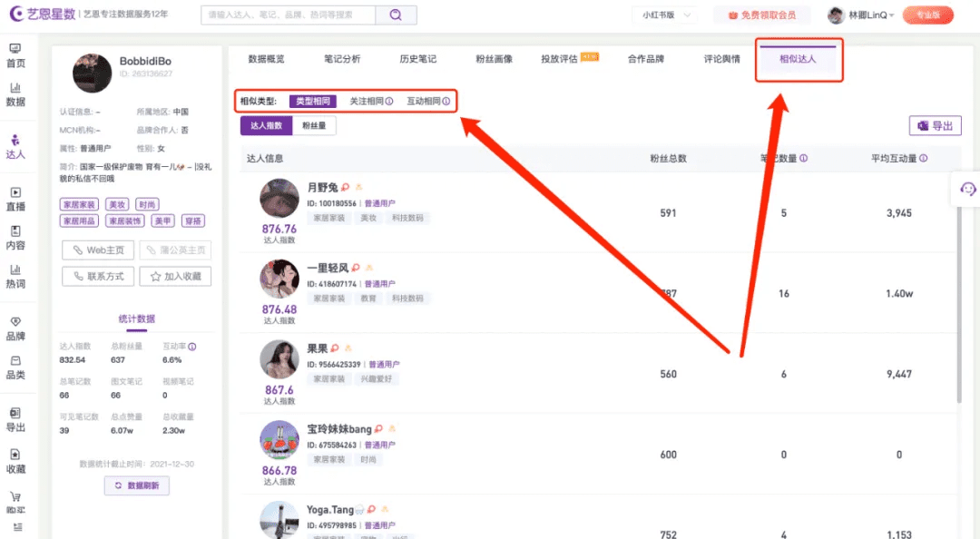Click the search input field
The width and height of the screenshot is (980, 539).
click(x=289, y=15)
